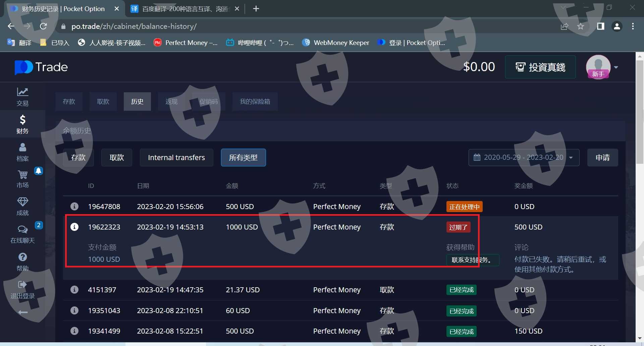Screen dimensions: 644x346
Task: Filter history by Internal transfers
Action: point(176,157)
